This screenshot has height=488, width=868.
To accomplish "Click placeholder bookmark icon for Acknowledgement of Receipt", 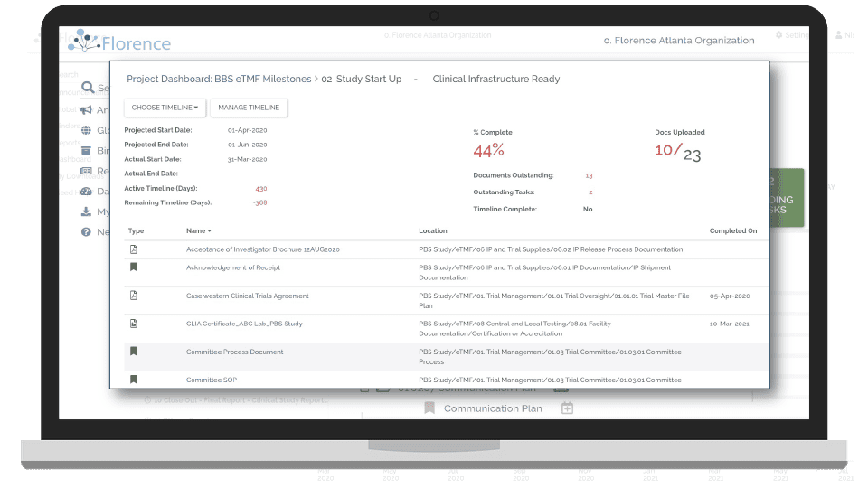I will (134, 267).
